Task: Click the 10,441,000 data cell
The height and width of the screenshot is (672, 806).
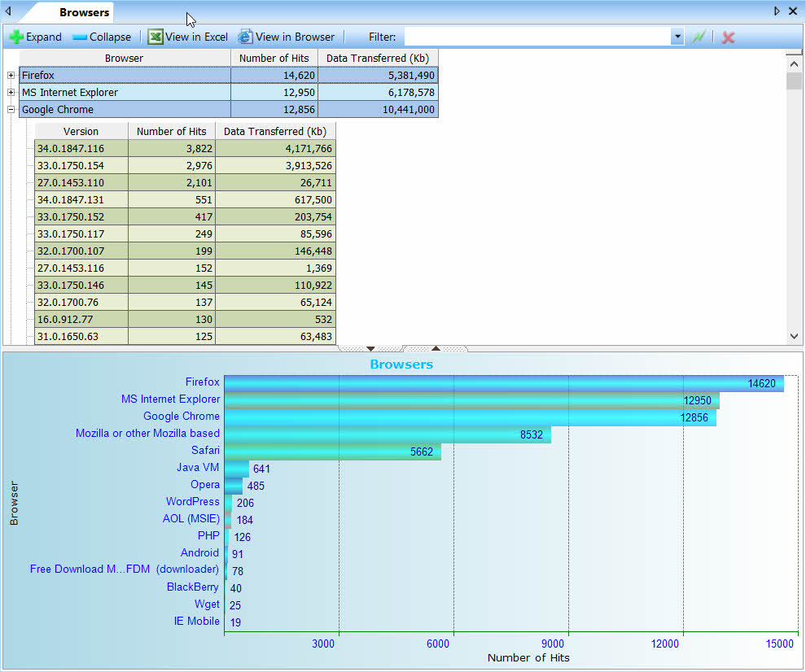Action: pos(379,110)
